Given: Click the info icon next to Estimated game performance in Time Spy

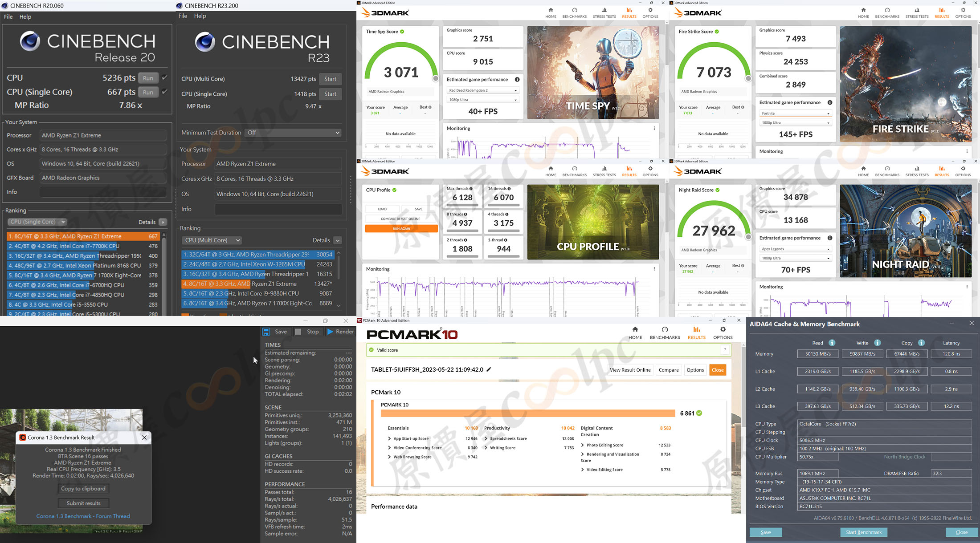Looking at the screenshot, I should pos(517,80).
